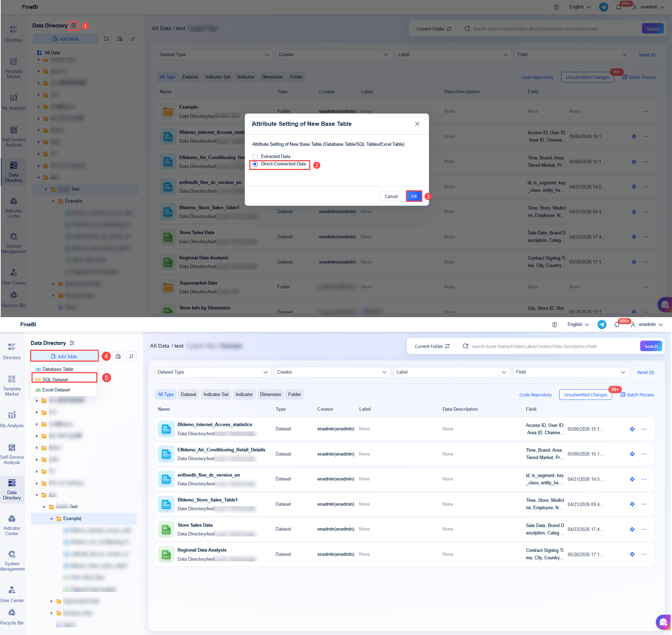Open Recycle Bin in lower sidebar
Image resolution: width=672 pixels, height=635 pixels.
(x=12, y=617)
